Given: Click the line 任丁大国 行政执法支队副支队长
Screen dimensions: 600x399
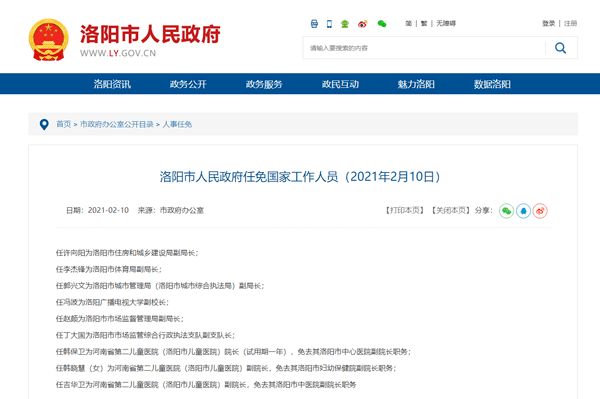Looking at the screenshot, I should click(x=145, y=335).
